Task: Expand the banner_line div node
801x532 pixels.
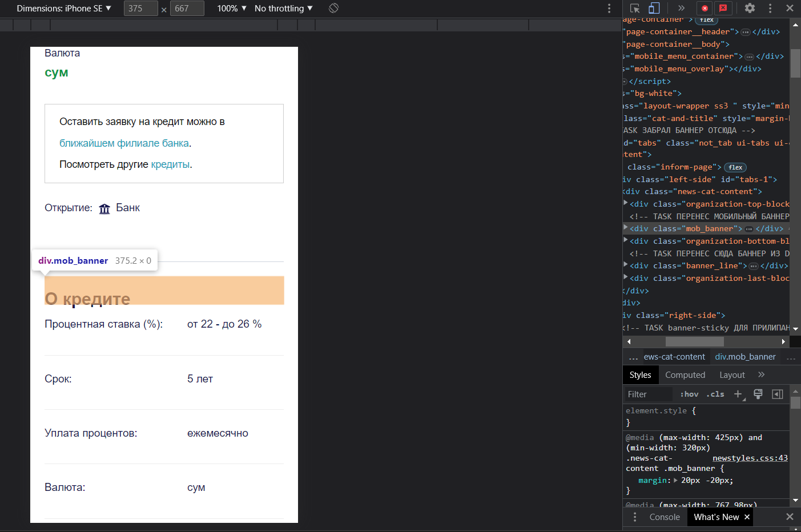Action: coord(626,265)
